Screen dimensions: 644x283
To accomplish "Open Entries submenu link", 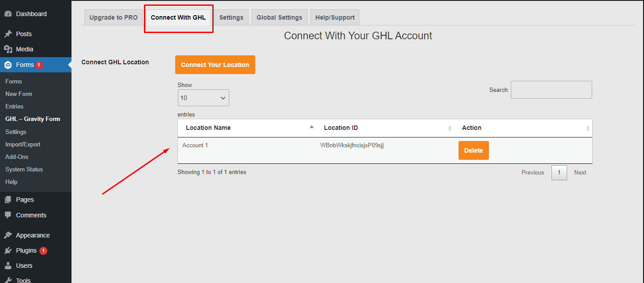I will click(14, 106).
